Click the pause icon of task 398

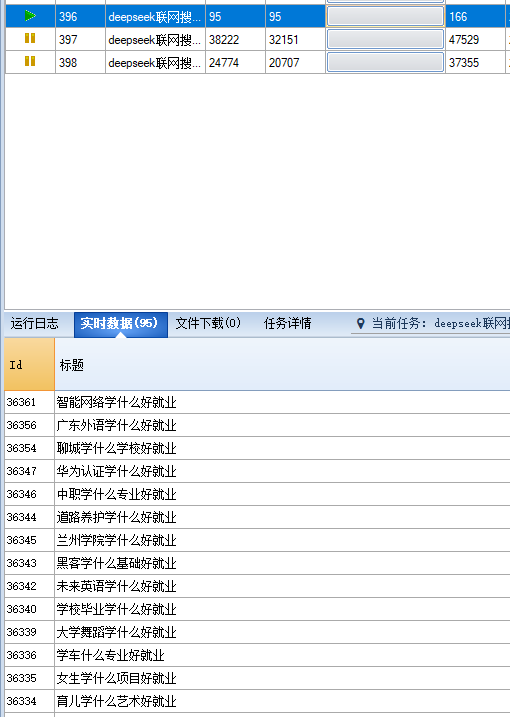pyautogui.click(x=30, y=61)
